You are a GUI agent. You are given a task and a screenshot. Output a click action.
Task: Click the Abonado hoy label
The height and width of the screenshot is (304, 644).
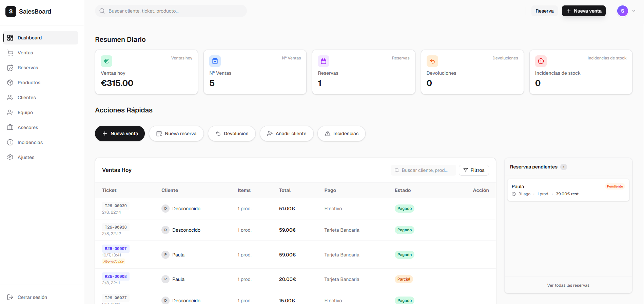pyautogui.click(x=114, y=262)
